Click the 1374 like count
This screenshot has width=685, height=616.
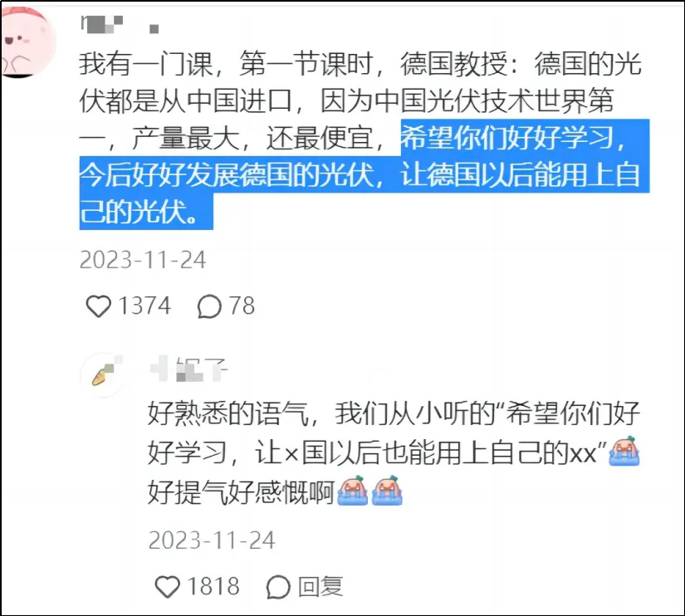144,306
